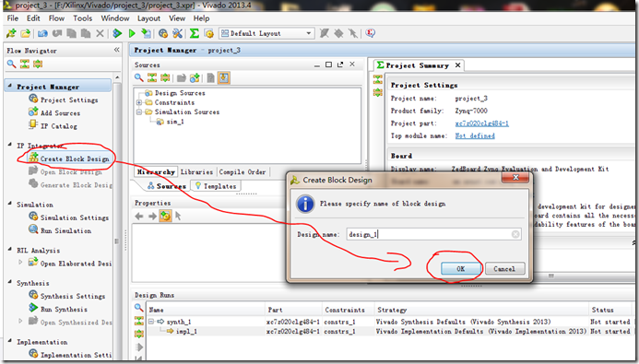Screen dimensions: 639x364
Task: Open the Flow menu
Action: coord(56,18)
